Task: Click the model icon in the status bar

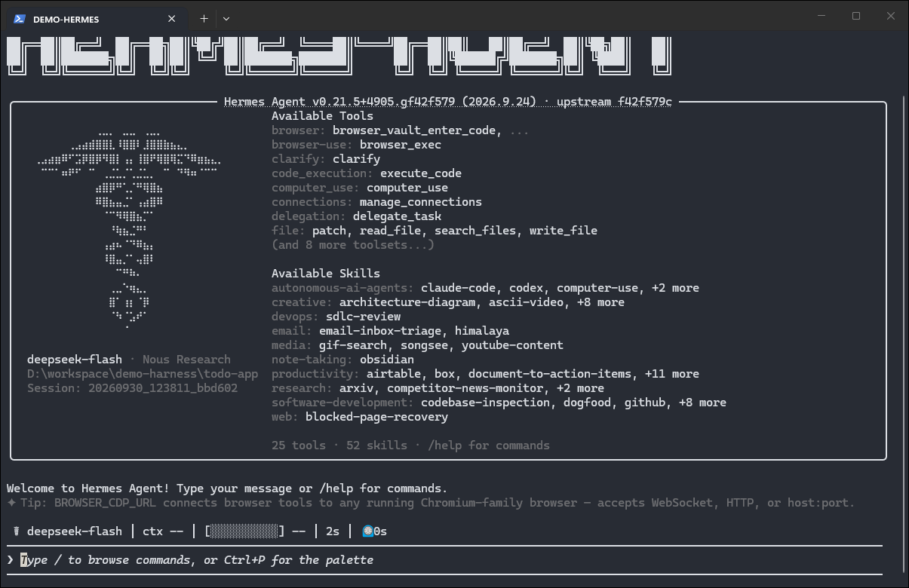Action: 17,531
